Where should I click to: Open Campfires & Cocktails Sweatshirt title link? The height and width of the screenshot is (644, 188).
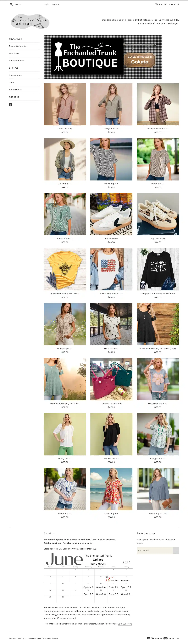point(158,294)
